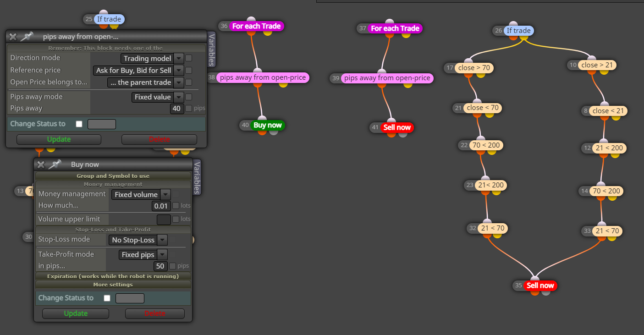Screen dimensions: 644x335
Task: Collapse the Money management section header
Action: [113, 184]
